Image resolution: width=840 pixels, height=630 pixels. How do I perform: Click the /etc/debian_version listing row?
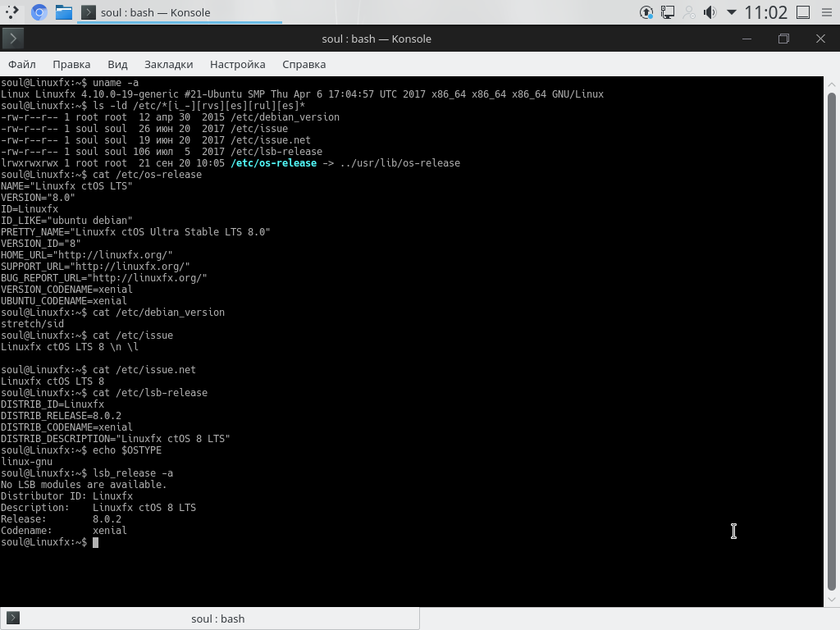pos(170,116)
